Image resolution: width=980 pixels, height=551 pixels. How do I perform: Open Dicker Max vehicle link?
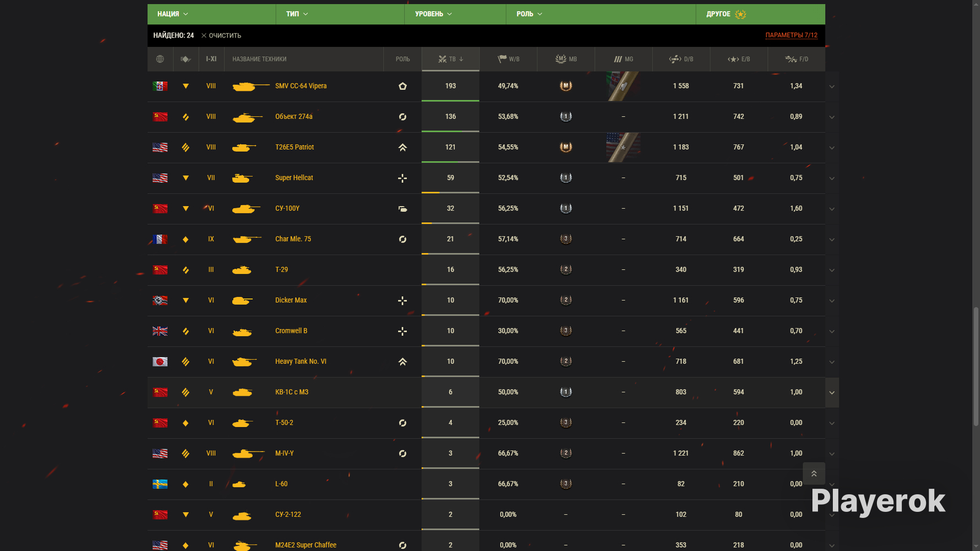point(291,300)
